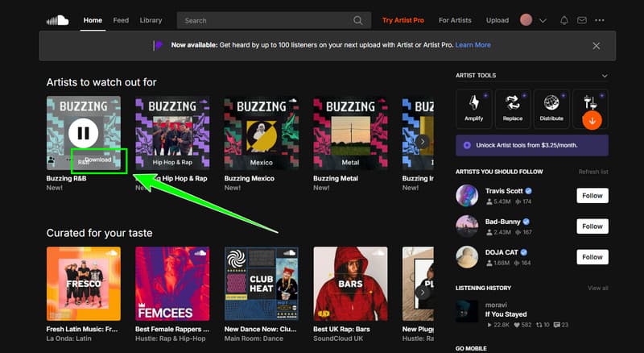Click the Buzzing Mexico title text
Screen dimensions: 644x353
[250, 178]
